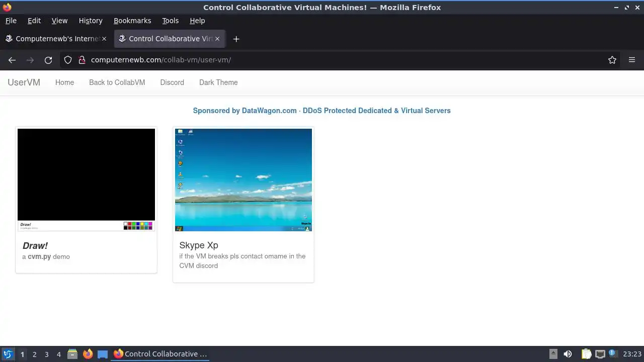Open the File menu
Viewport: 644px width, 362px height.
(11, 21)
